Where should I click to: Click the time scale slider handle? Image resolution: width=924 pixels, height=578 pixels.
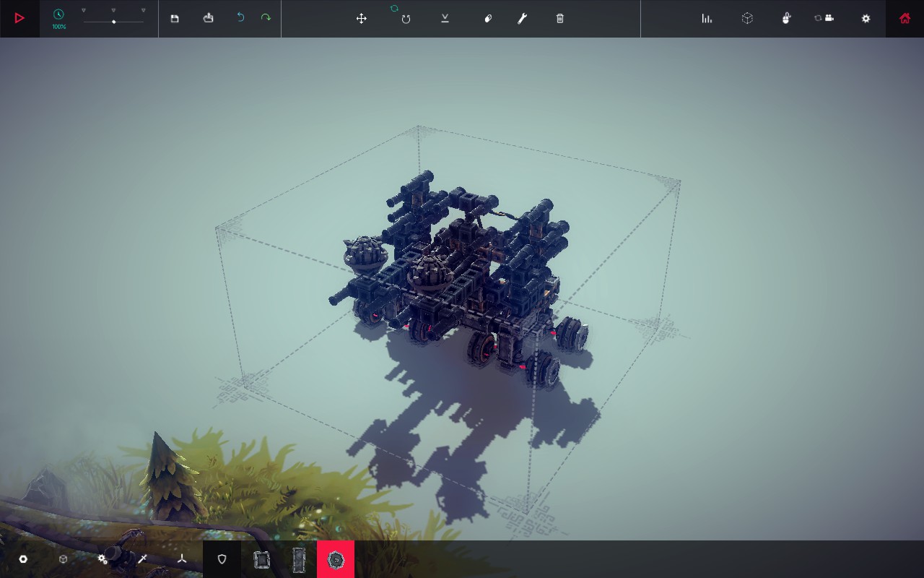(114, 22)
